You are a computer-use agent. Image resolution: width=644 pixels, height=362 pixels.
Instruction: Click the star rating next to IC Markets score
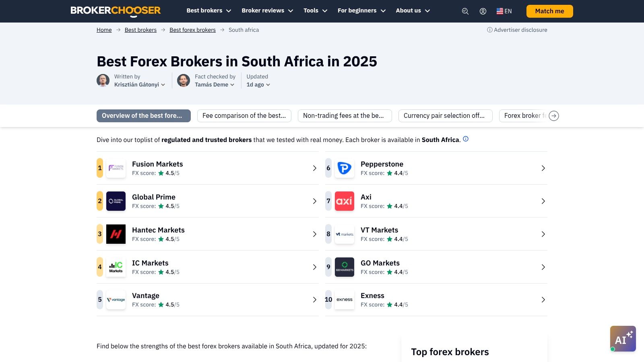[161, 272]
